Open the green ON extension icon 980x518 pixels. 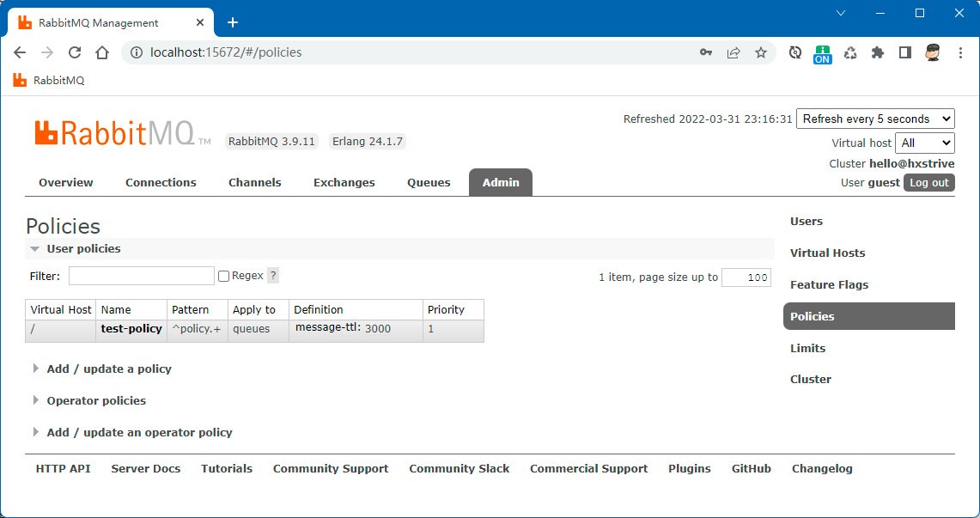[823, 54]
